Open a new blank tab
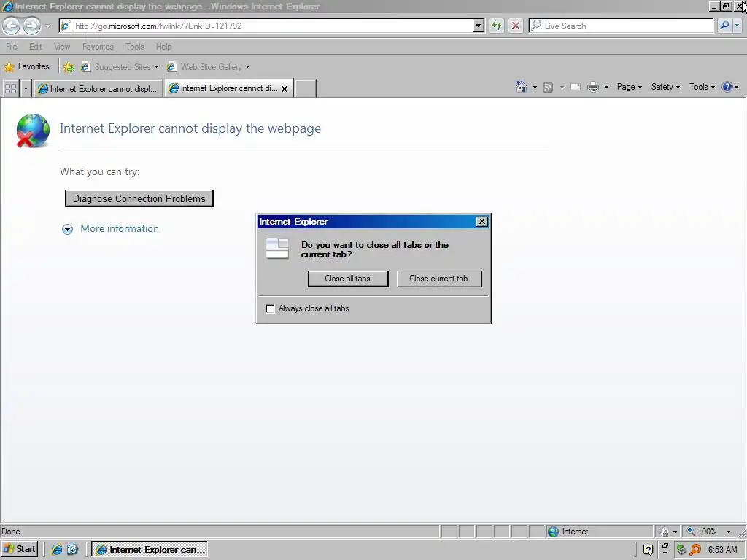This screenshot has height=560, width=747. (x=306, y=88)
